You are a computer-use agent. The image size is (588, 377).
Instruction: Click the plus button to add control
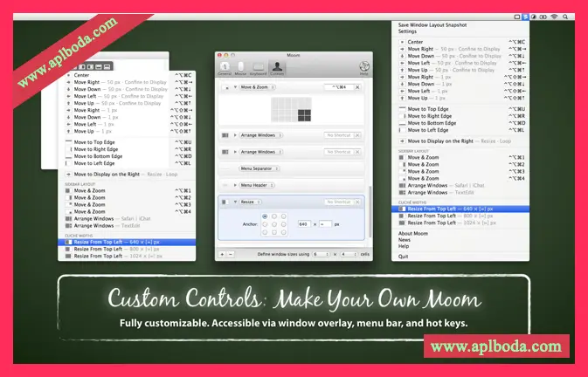coord(223,254)
